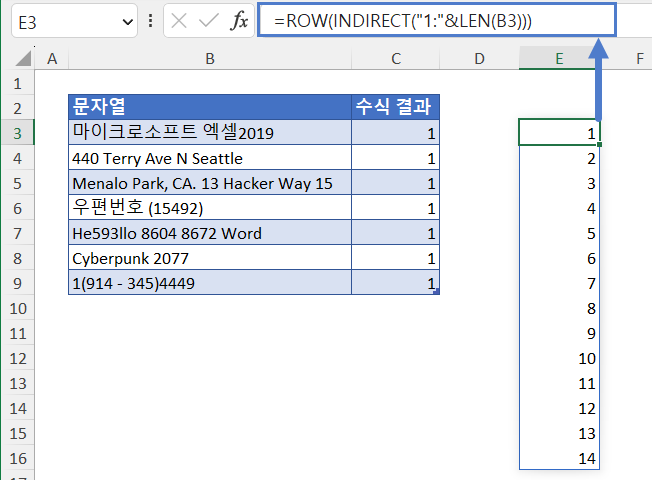Image resolution: width=652 pixels, height=480 pixels.
Task: Select column E cell showing 13
Action: click(559, 433)
